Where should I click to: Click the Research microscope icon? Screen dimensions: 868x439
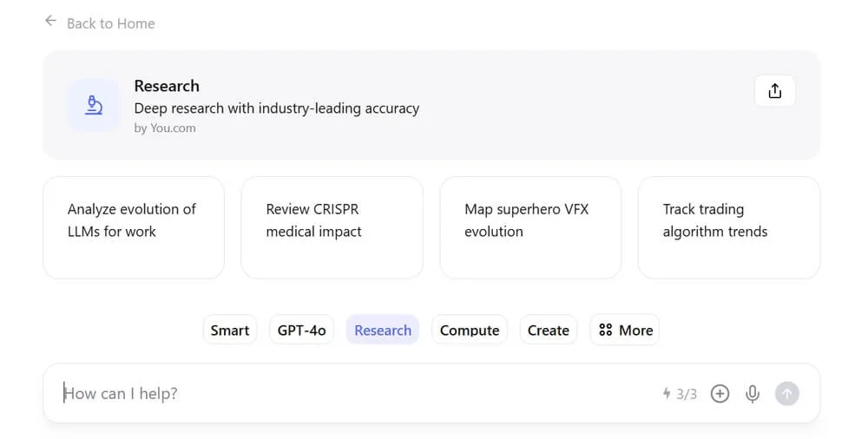(x=94, y=105)
